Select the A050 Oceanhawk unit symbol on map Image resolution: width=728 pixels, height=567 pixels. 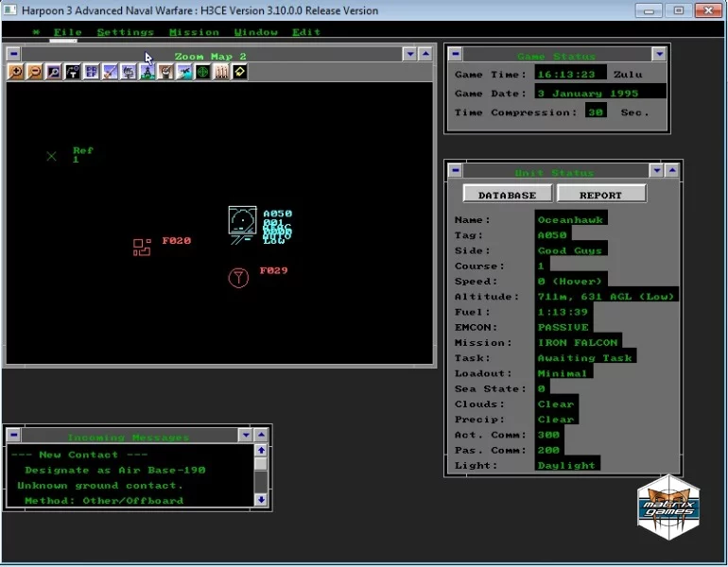(x=242, y=220)
